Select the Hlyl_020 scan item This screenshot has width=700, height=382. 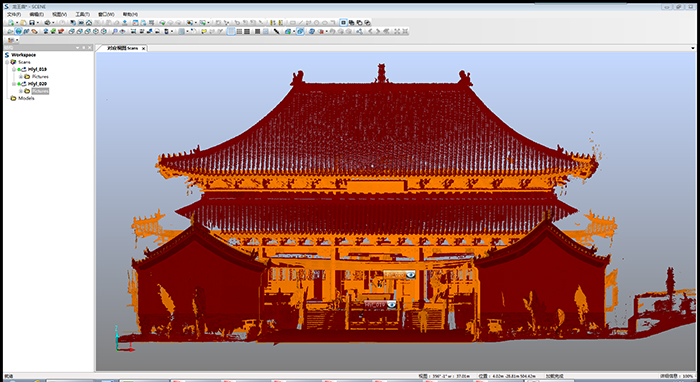(37, 84)
